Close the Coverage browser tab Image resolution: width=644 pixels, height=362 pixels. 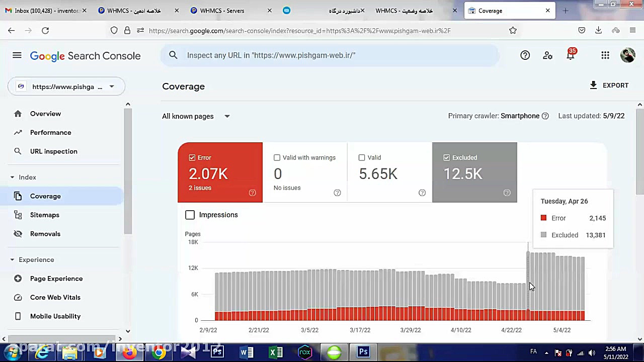point(548,11)
